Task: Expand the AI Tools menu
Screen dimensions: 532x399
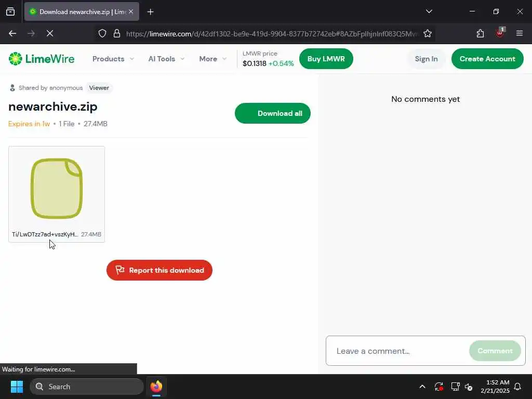Action: click(x=166, y=59)
